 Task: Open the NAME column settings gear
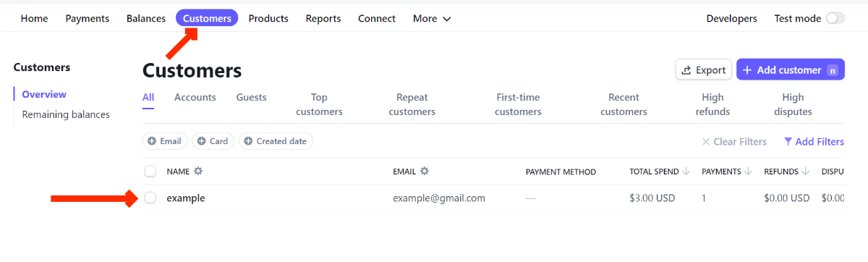coord(198,172)
